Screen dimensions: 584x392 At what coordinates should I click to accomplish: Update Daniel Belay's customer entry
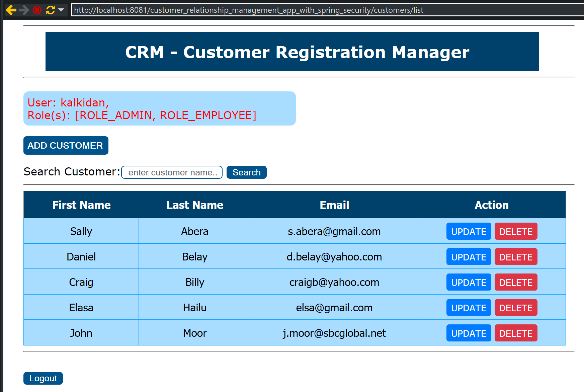469,257
